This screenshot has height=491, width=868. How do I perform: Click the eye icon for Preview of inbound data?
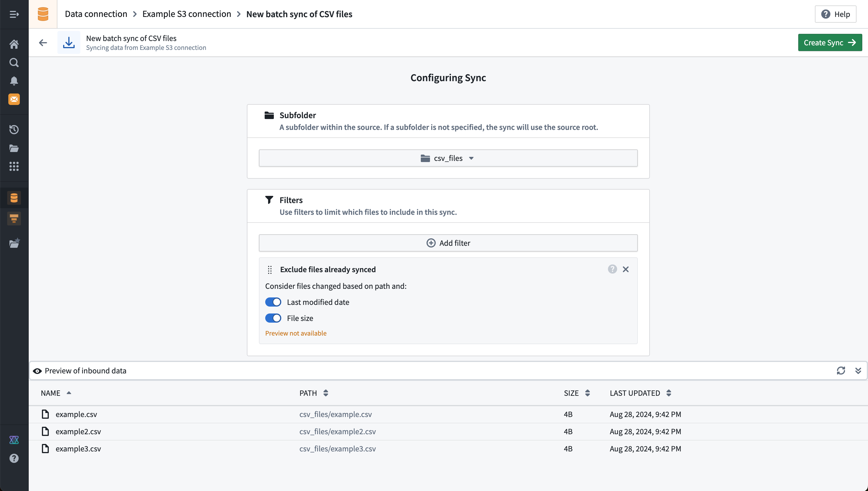pyautogui.click(x=38, y=371)
